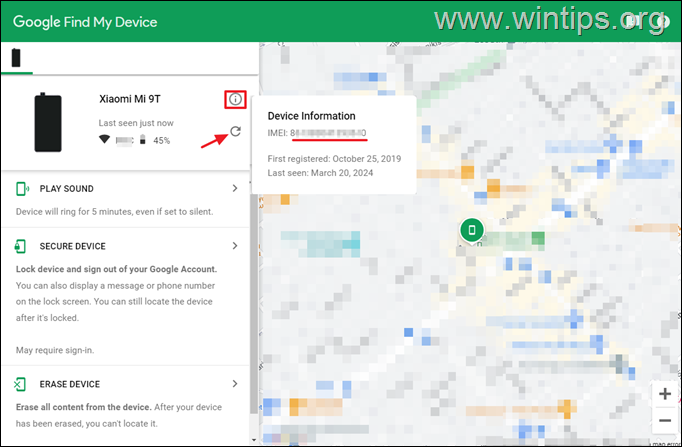682x447 pixels.
Task: Click 'May require sign-in.' text
Action: pos(55,350)
